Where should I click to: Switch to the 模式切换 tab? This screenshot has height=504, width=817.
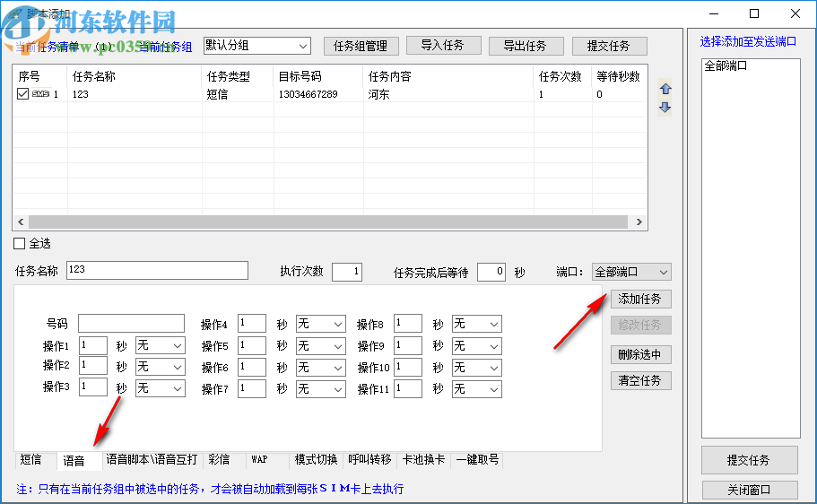[317, 460]
